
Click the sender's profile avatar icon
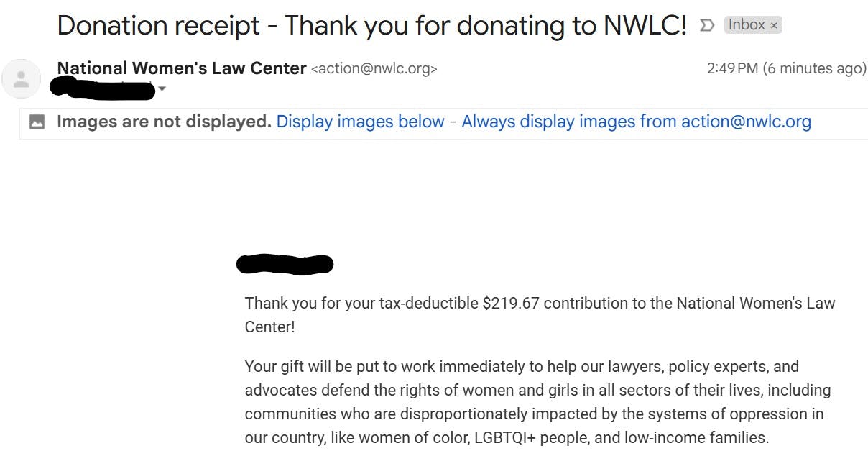[x=22, y=78]
